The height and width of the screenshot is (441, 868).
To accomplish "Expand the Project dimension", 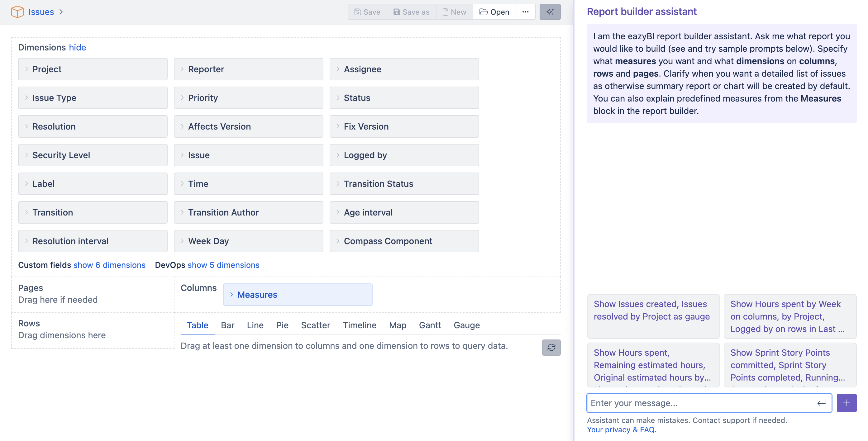I will click(x=93, y=69).
